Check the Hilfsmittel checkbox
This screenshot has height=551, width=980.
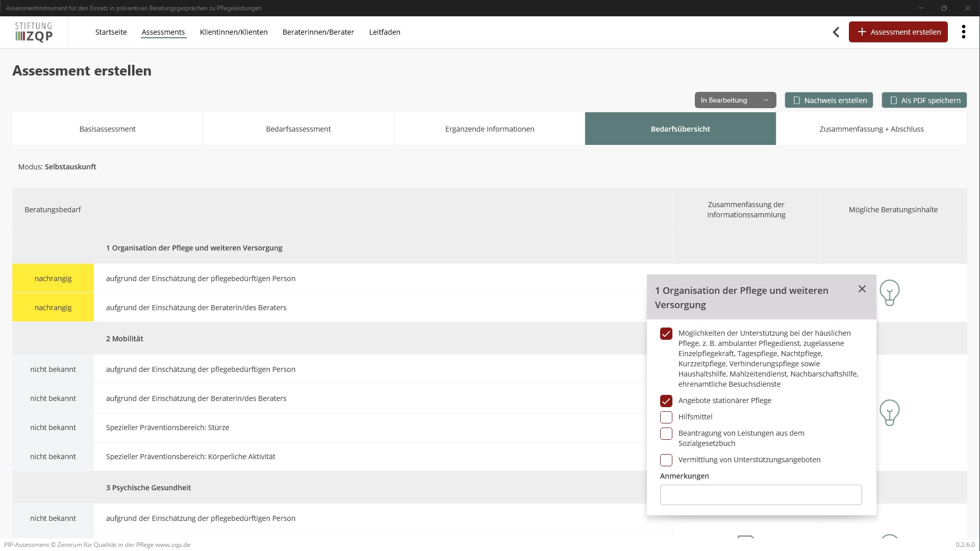[x=666, y=417]
